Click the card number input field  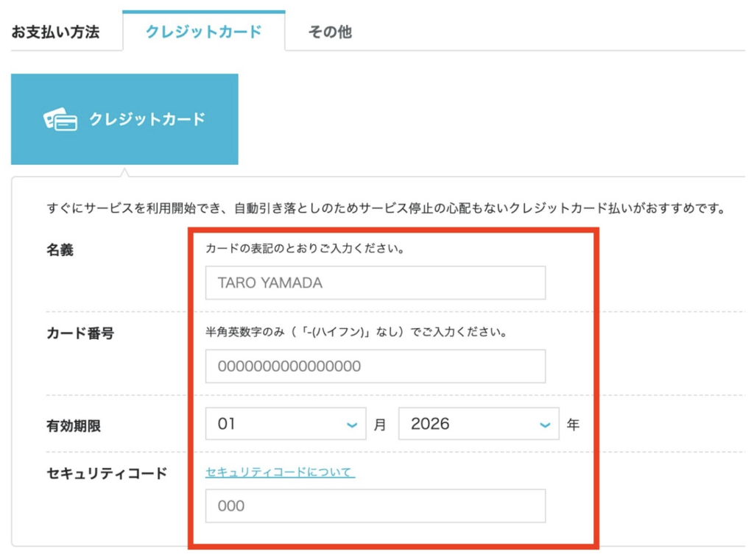(375, 366)
